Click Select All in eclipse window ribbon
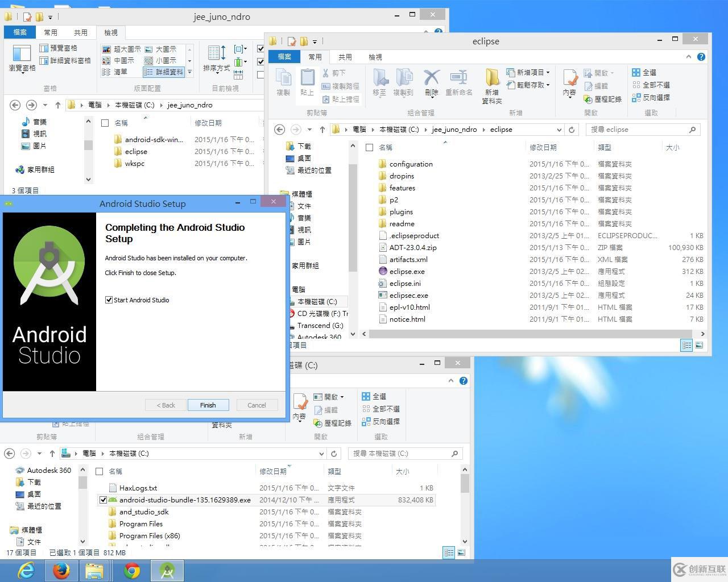Screen dimensions: 728x582 pos(644,72)
